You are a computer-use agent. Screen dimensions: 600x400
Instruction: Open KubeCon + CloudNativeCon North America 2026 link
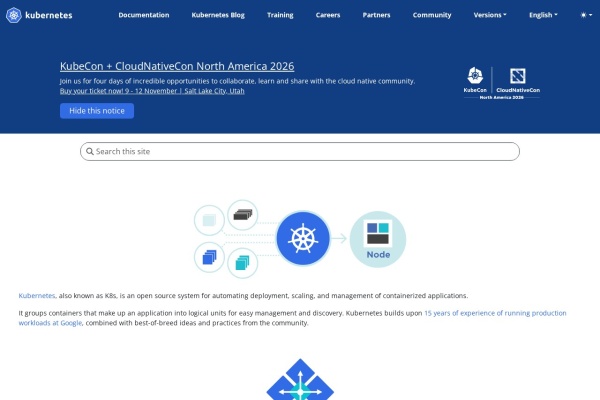coord(177,66)
